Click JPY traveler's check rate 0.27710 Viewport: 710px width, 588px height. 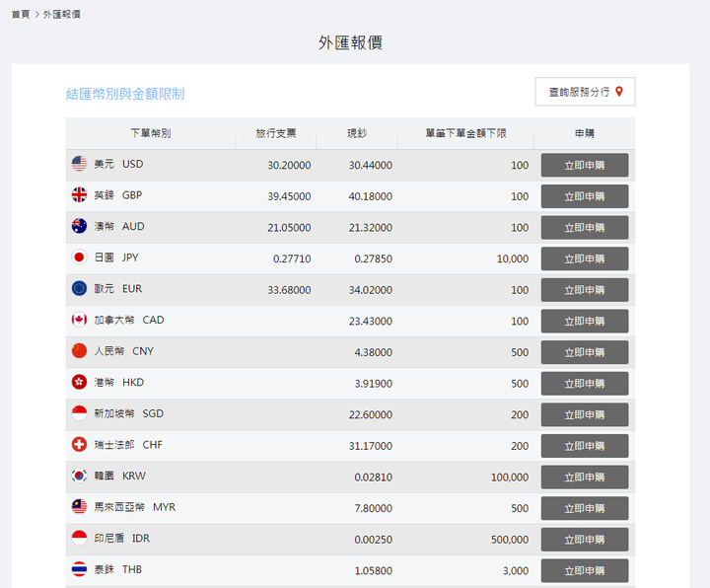292,259
